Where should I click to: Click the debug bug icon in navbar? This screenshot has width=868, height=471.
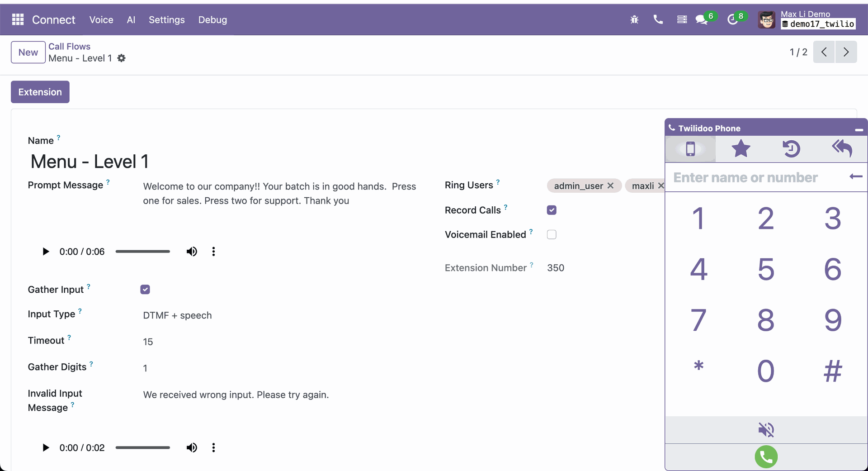[634, 19]
